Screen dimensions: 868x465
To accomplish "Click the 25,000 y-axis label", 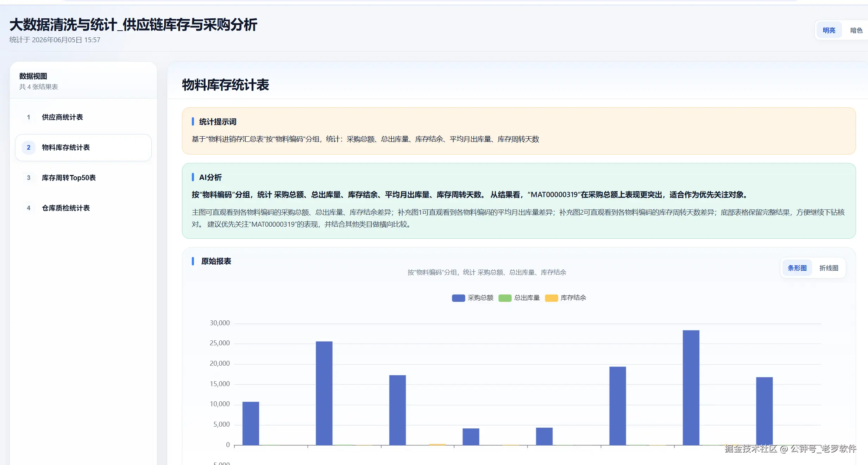I will [220, 343].
